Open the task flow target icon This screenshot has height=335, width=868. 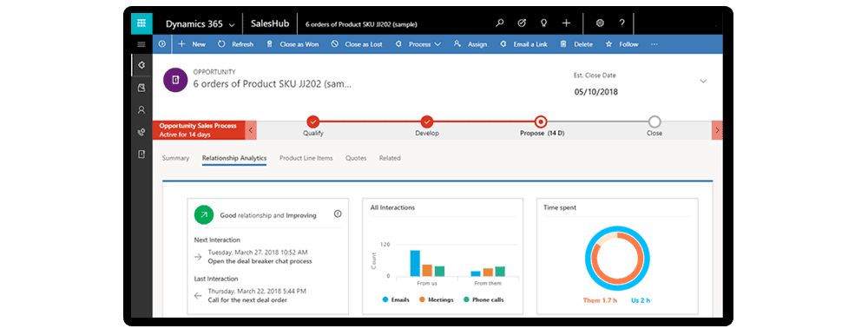522,23
